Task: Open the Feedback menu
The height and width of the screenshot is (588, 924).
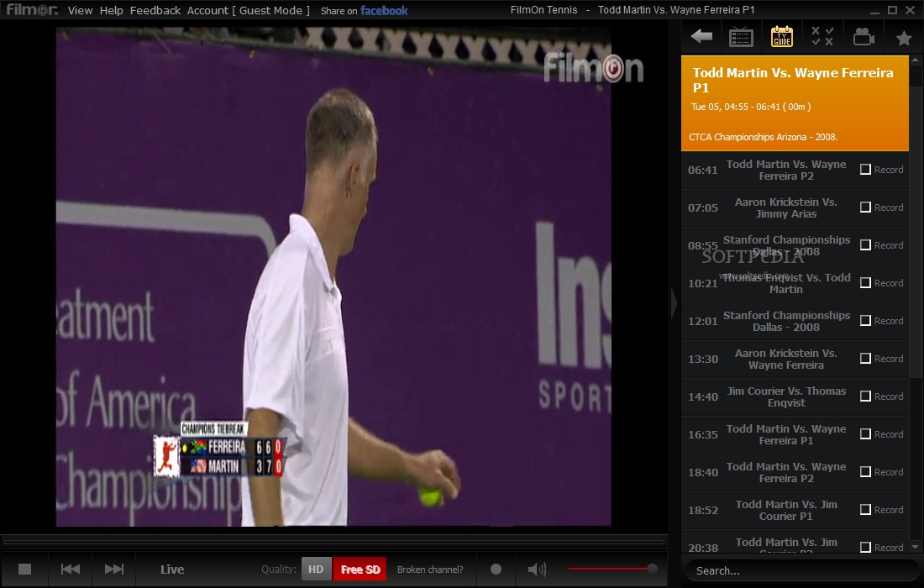Action: [x=155, y=10]
